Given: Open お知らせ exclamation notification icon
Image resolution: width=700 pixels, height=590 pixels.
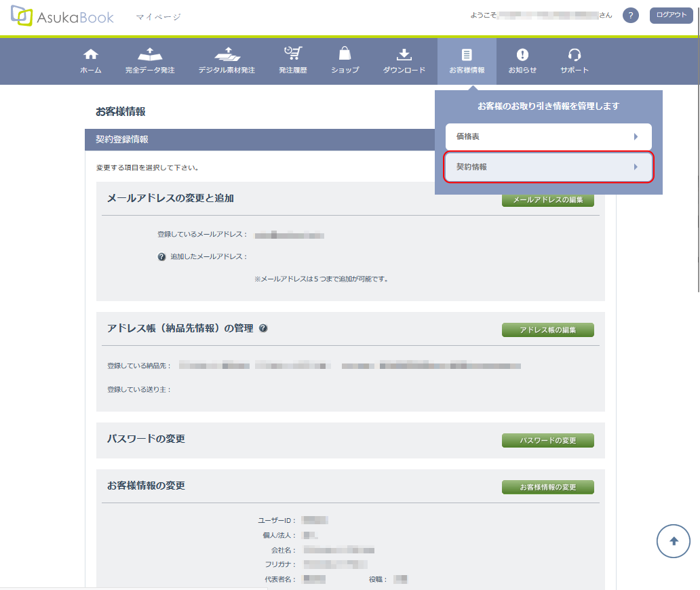Looking at the screenshot, I should [522, 55].
